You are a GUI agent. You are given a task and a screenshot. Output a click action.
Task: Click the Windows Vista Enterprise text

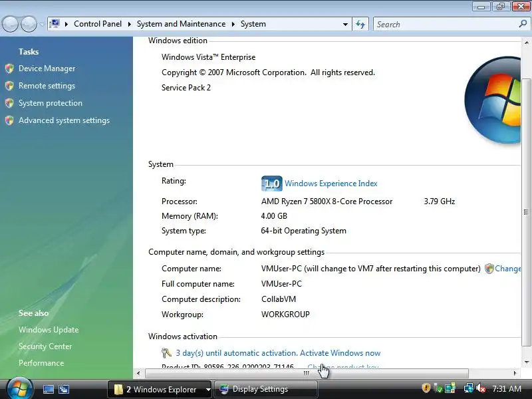coord(208,57)
